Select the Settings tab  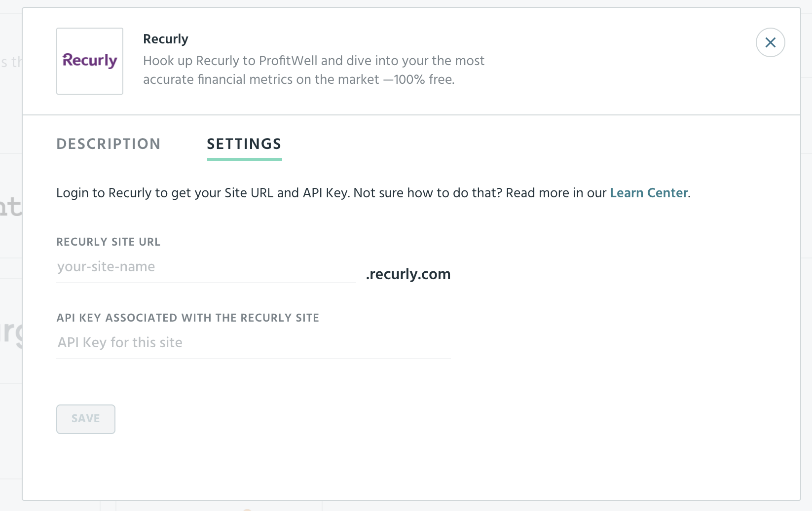pyautogui.click(x=244, y=144)
